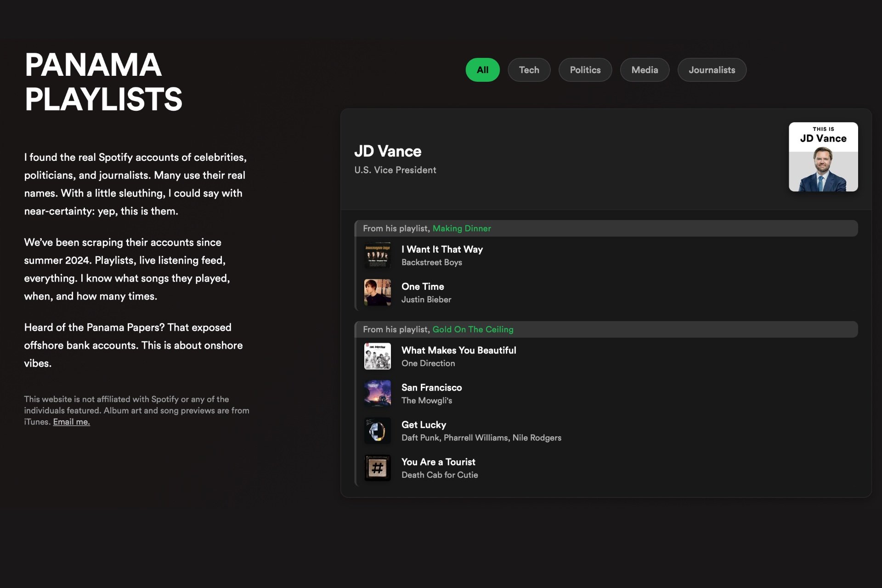Show the Journalists category

(712, 70)
